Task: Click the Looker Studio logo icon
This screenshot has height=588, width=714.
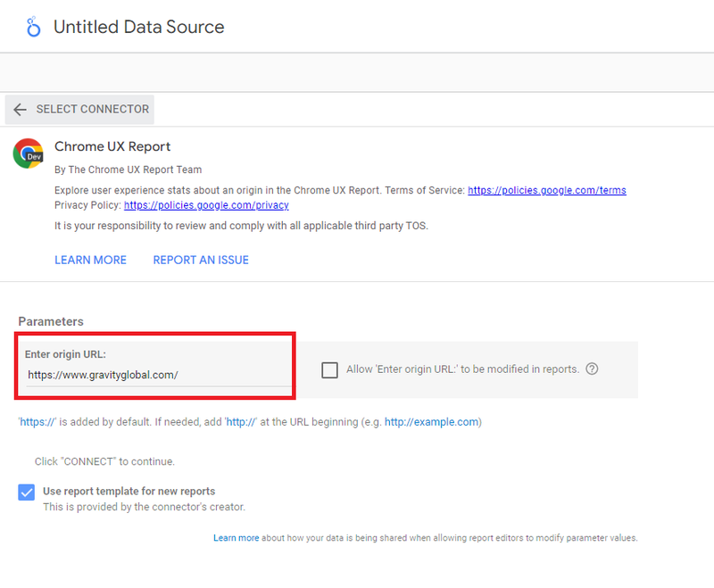Action: point(33,27)
